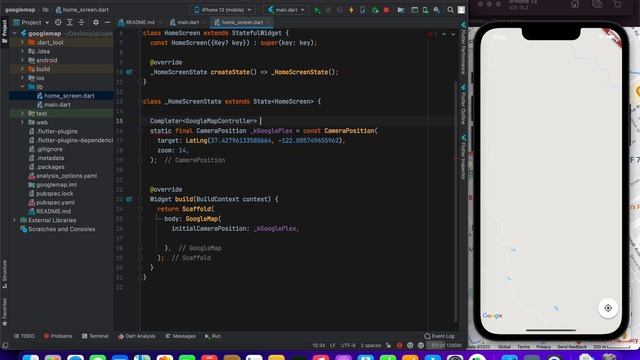Open the Flutter Inspector tool window
The image size is (640, 360).
[x=463, y=157]
